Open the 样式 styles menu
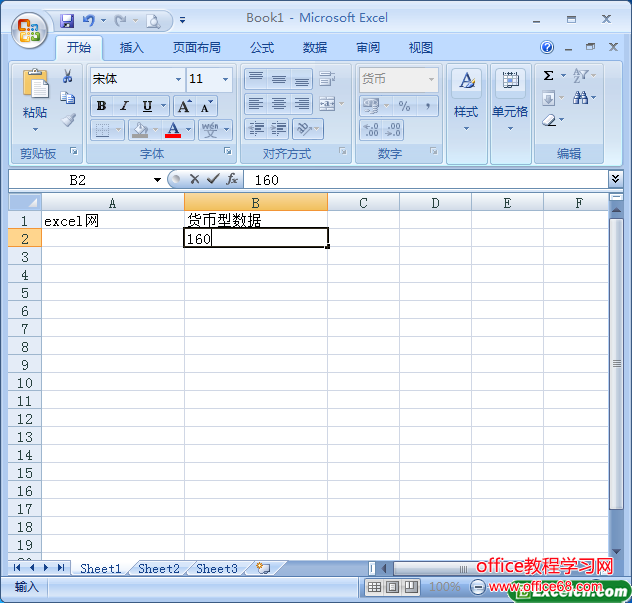The width and height of the screenshot is (632, 603). (466, 114)
